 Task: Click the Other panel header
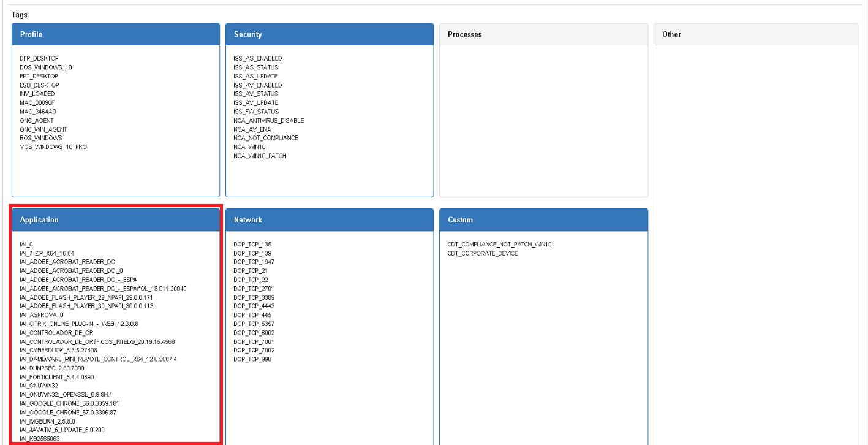[755, 35]
